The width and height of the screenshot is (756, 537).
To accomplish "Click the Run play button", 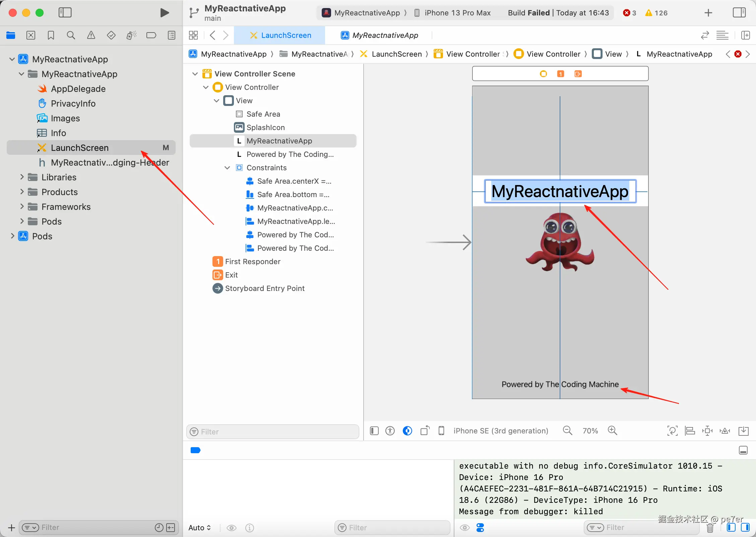I will (x=164, y=13).
